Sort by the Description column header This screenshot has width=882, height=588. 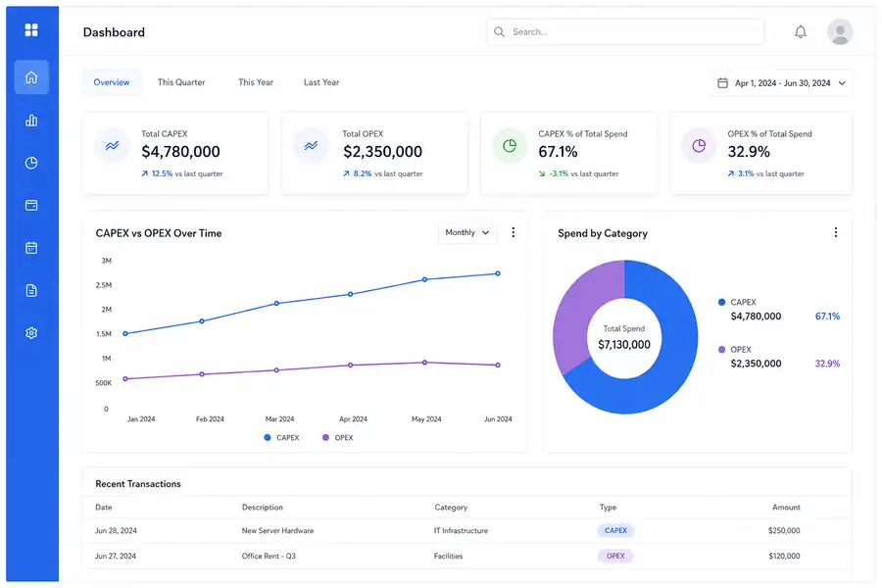coord(262,507)
